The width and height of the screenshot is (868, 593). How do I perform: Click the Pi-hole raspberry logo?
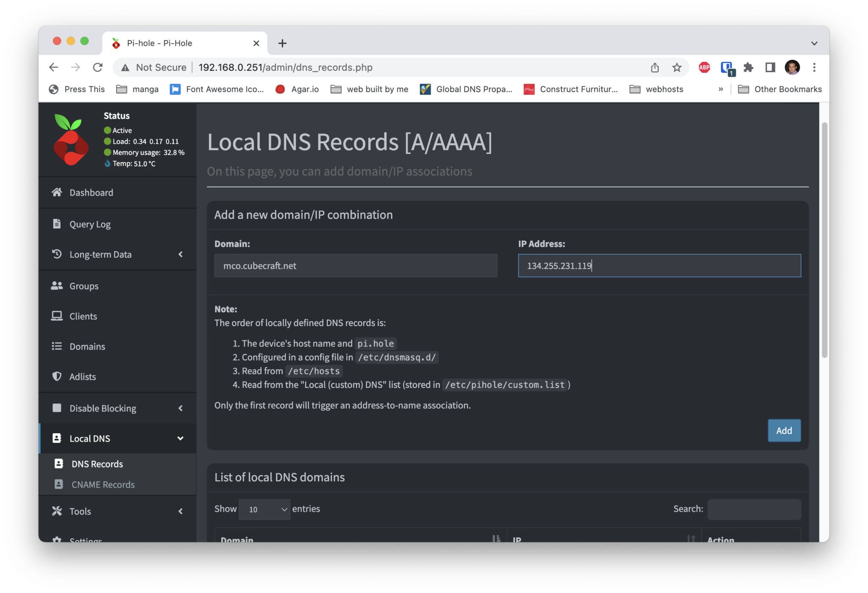(71, 139)
